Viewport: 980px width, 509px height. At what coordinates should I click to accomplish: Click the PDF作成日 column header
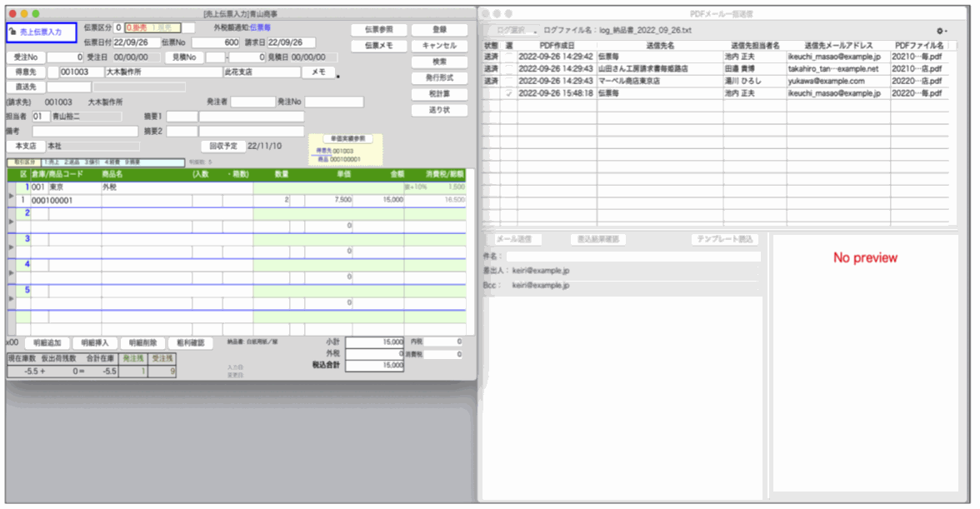coord(557,45)
